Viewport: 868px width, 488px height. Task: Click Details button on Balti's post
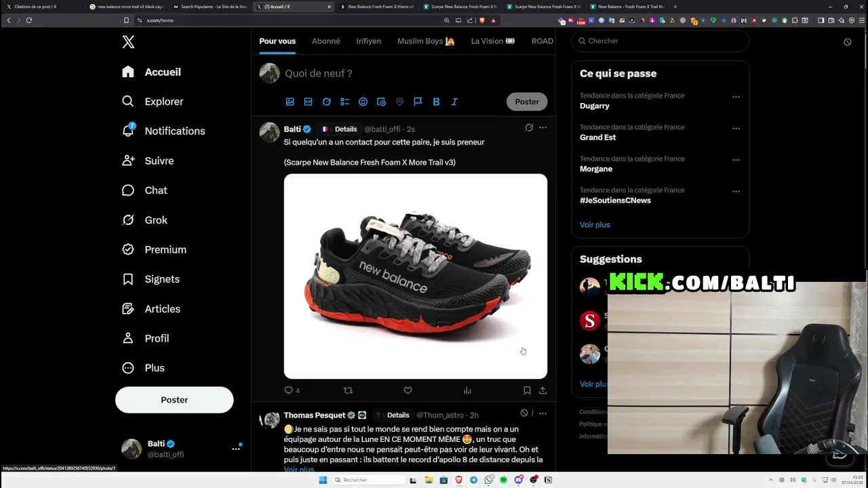(x=346, y=129)
